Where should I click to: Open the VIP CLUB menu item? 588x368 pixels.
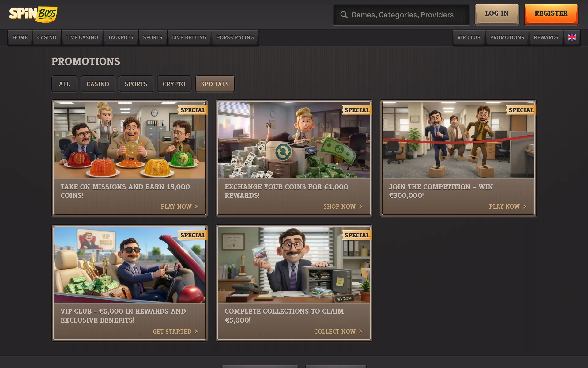[469, 37]
